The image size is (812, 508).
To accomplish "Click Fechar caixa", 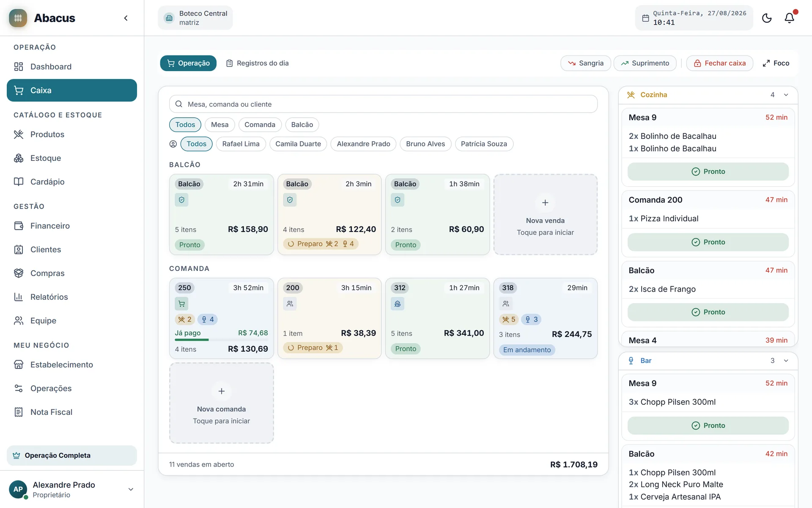I will 719,63.
